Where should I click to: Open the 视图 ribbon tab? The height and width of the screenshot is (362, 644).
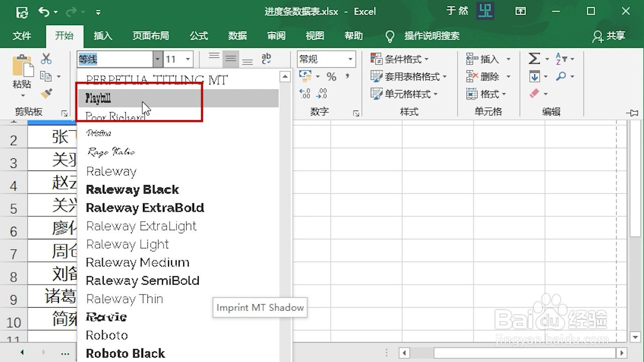[x=314, y=36]
